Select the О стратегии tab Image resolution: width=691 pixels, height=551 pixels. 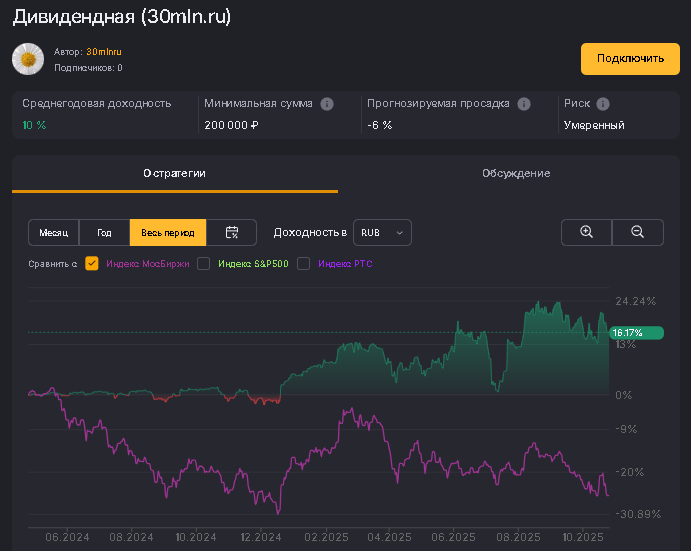coord(174,173)
